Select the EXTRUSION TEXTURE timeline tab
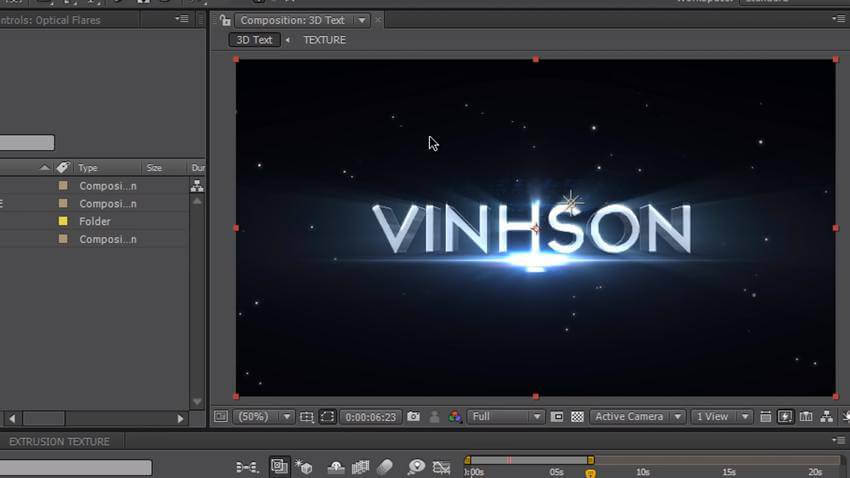Screen dimensions: 850x478 tap(59, 442)
